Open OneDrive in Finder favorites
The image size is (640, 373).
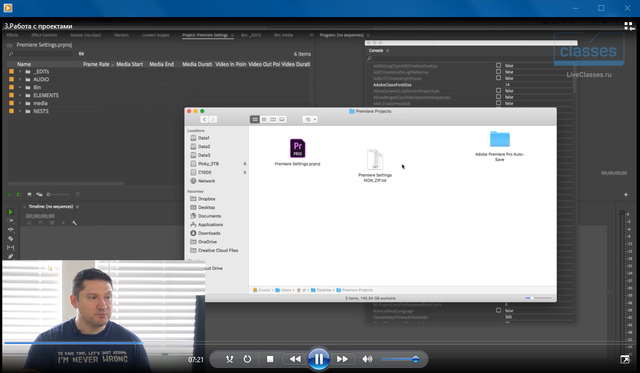(203, 242)
